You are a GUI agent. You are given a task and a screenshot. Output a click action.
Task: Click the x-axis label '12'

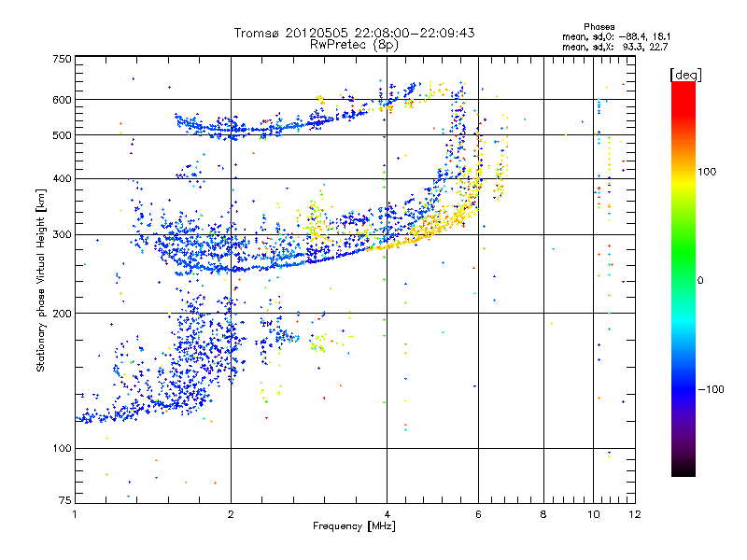[635, 514]
